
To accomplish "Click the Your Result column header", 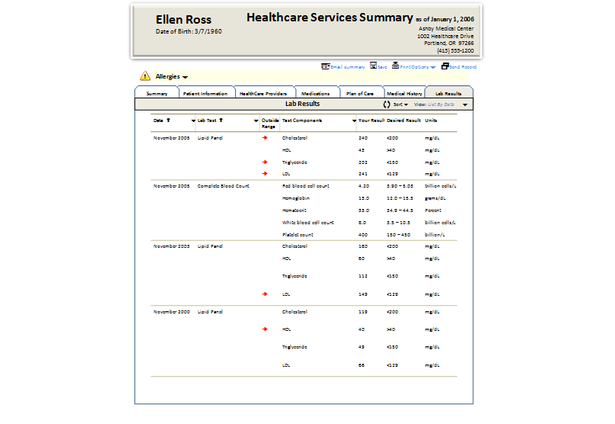I will click(x=371, y=120).
